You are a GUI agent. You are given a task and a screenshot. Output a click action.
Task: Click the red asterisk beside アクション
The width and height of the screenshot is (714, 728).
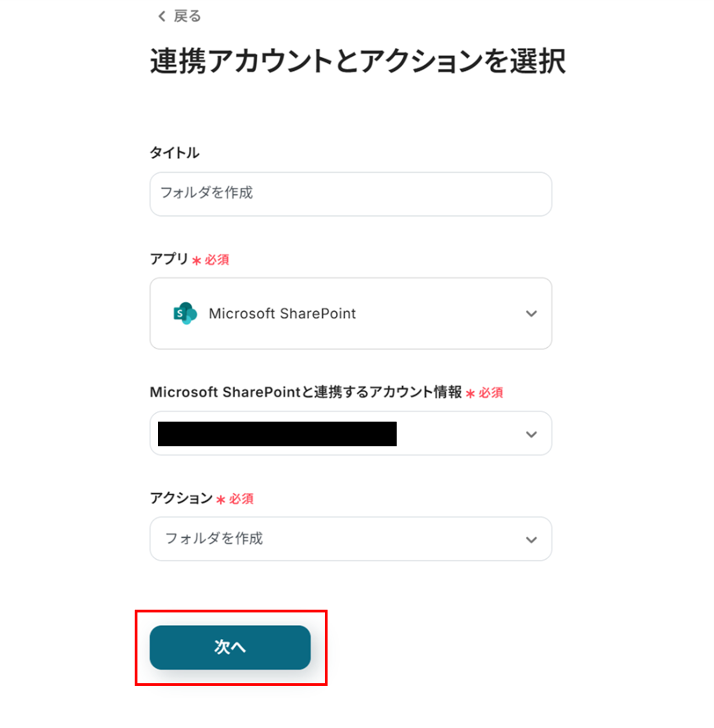(x=221, y=500)
